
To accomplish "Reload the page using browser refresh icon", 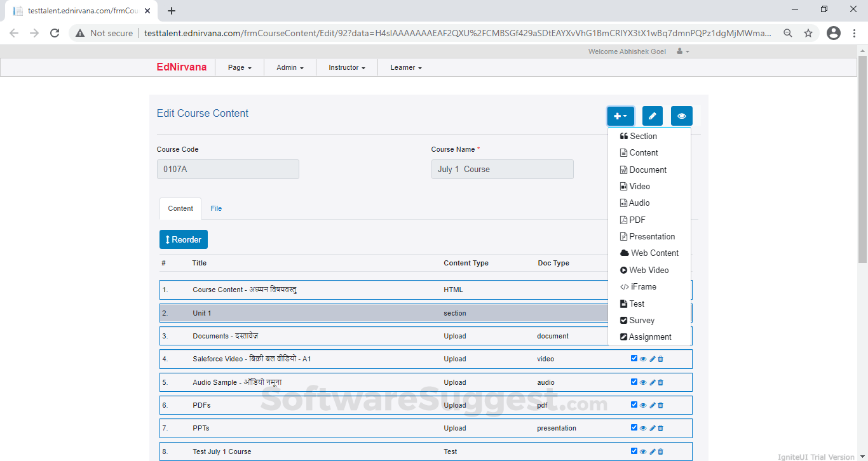I will [x=55, y=33].
